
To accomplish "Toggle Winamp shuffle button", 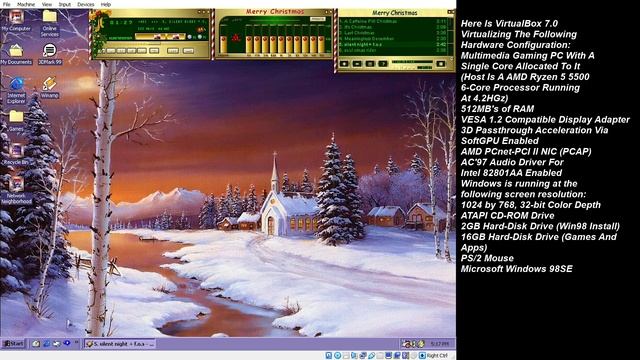I will [x=173, y=51].
